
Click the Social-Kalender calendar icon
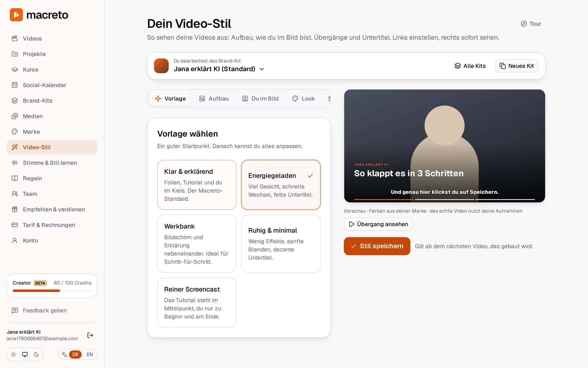click(x=15, y=85)
